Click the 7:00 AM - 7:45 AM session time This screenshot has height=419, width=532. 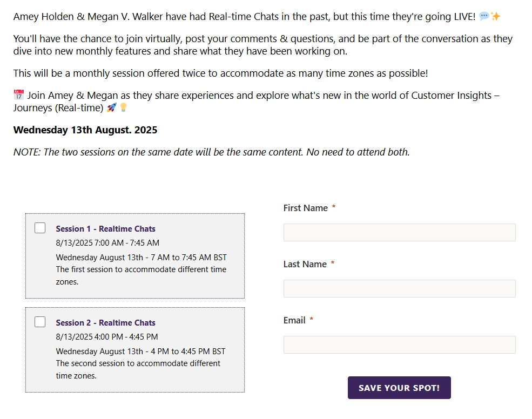107,243
